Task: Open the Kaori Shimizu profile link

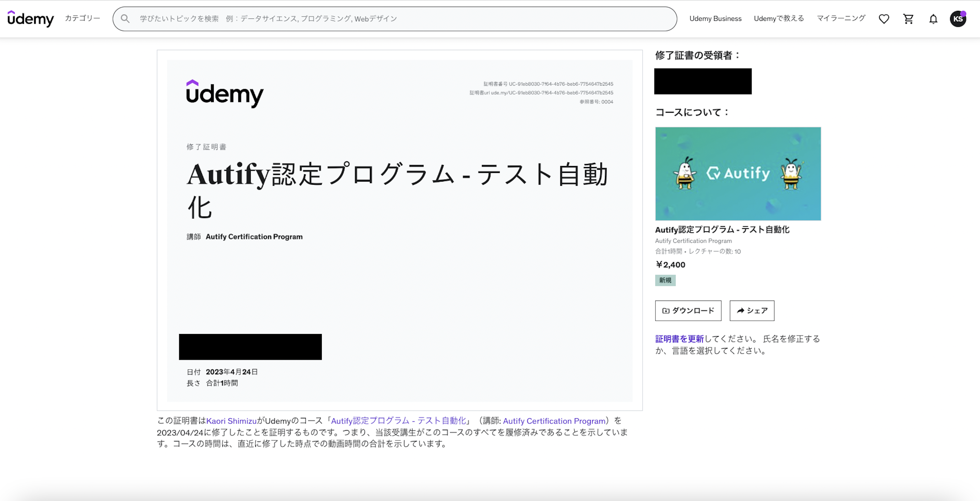Action: [x=231, y=421]
